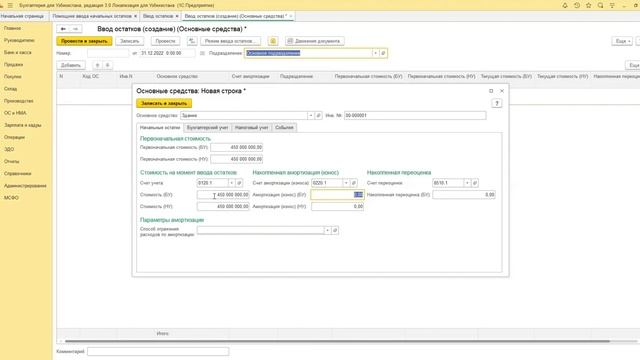640x360 pixels.
Task: Expand Счет учета dropdown
Action: pos(231,183)
